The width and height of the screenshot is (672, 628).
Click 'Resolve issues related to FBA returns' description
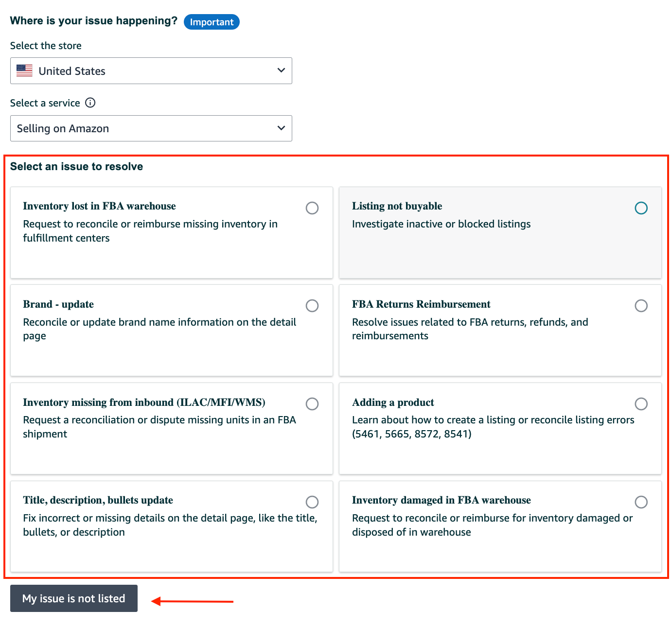(470, 329)
